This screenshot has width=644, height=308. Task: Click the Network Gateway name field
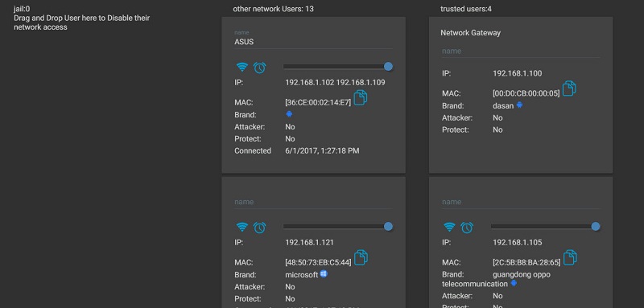coord(521,51)
